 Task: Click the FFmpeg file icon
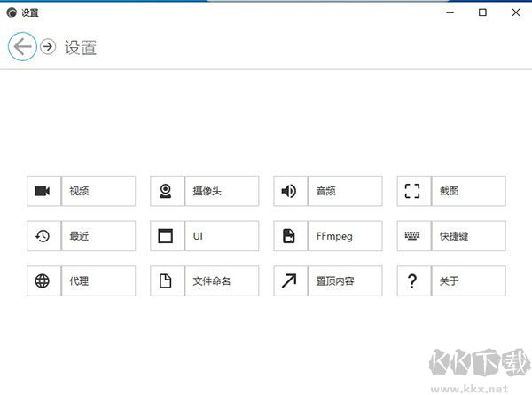289,236
